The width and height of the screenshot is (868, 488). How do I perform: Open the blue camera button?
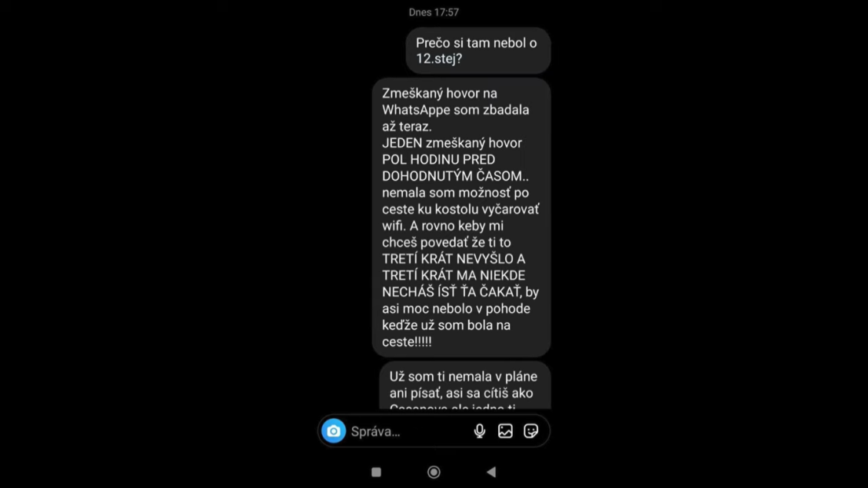coord(334,431)
